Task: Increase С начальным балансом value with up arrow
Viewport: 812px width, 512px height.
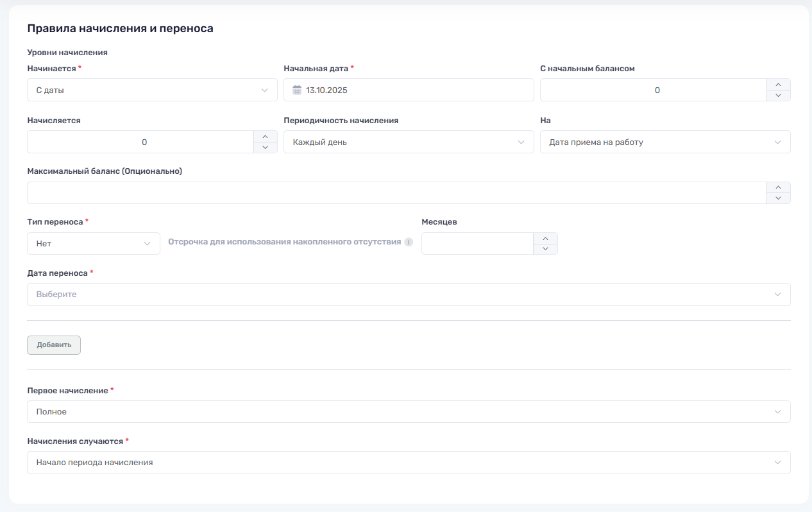Action: [x=778, y=85]
